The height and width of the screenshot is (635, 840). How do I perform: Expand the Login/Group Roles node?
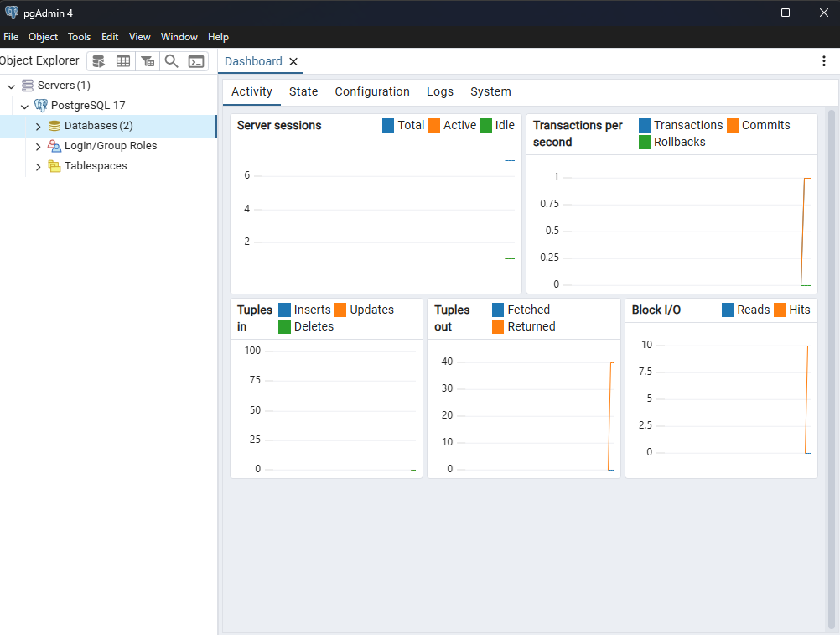point(38,146)
